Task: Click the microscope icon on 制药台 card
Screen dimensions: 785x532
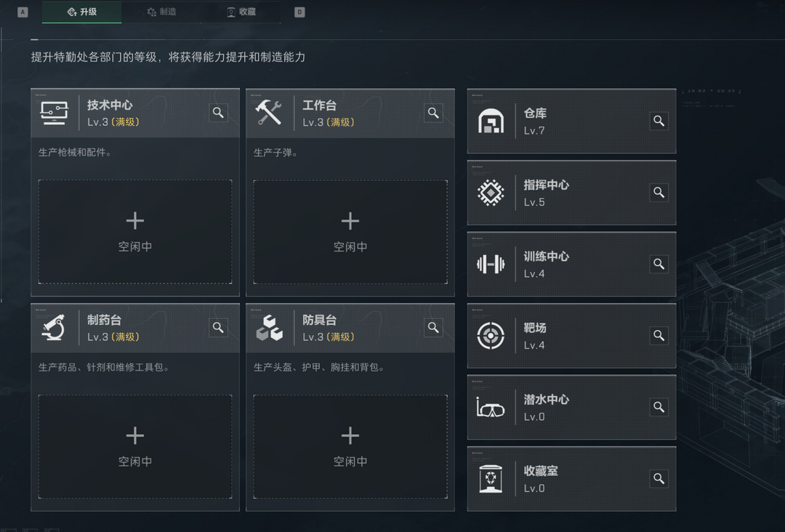Action: click(54, 328)
